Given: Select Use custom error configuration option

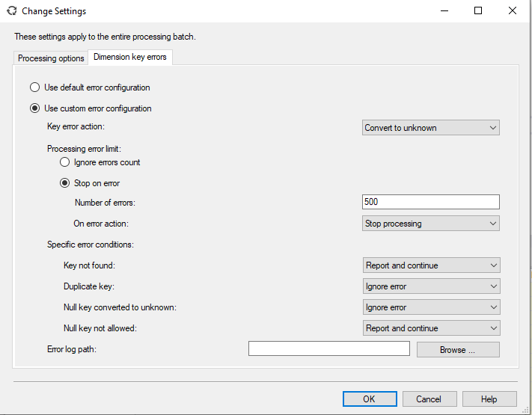Looking at the screenshot, I should tap(35, 108).
